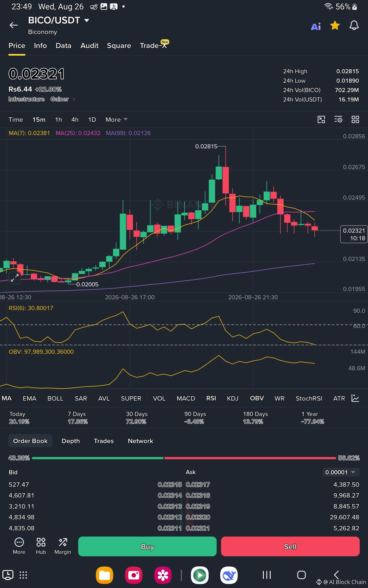This screenshot has width=368, height=588.
Task: Switch to the Square tab
Action: tap(119, 46)
